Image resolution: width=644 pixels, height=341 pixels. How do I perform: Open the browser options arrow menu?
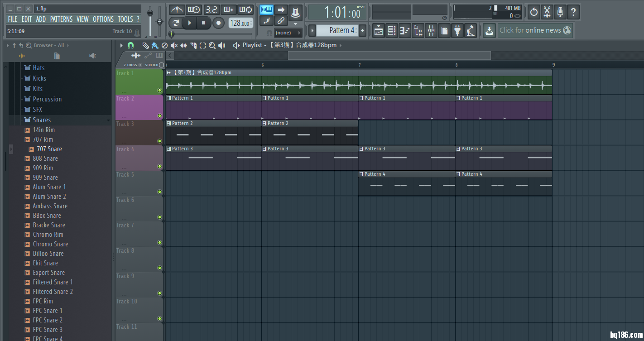pyautogui.click(x=8, y=45)
